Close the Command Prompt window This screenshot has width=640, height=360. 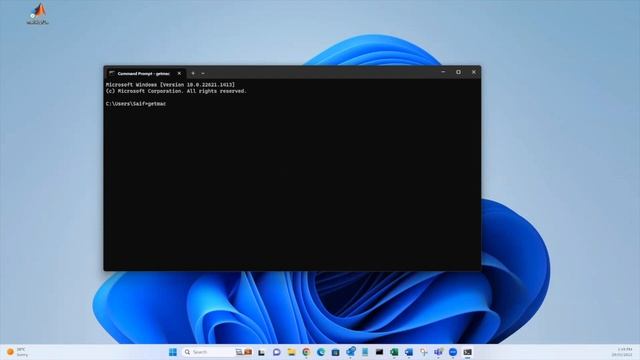[474, 72]
